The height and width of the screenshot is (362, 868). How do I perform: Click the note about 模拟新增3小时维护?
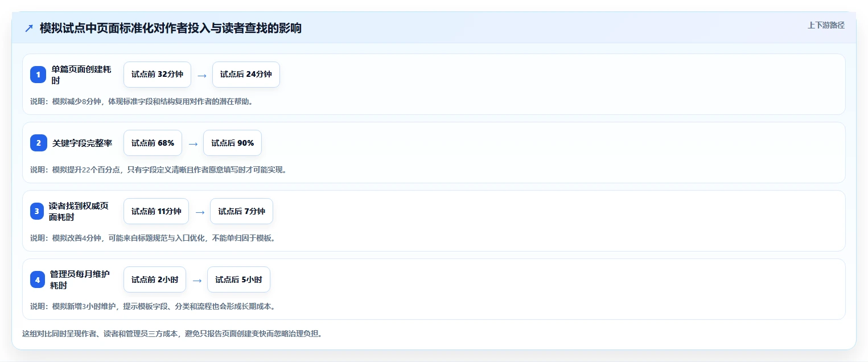coord(153,306)
